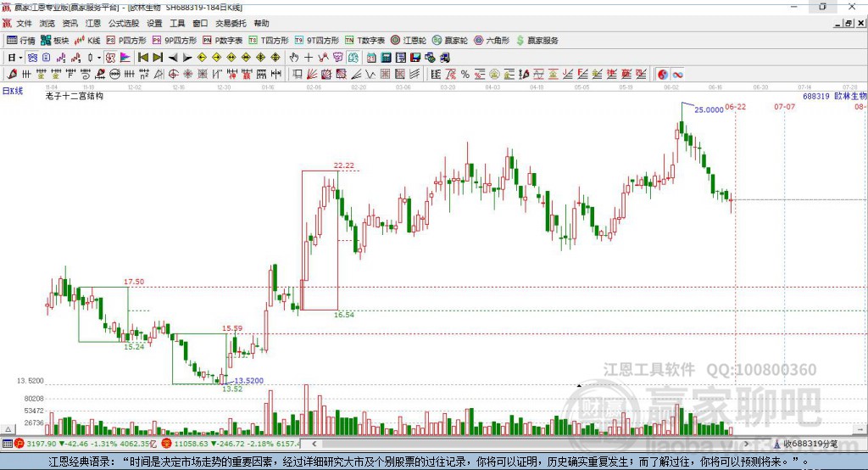Open the 江恩 menu
Viewport: 868px width, 470px height.
click(x=93, y=23)
